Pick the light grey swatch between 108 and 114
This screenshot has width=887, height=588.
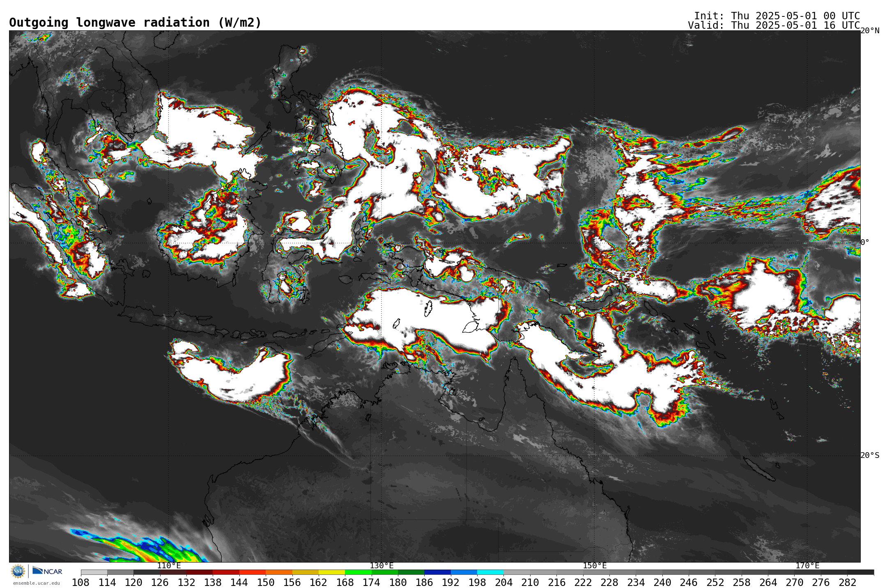[94, 572]
